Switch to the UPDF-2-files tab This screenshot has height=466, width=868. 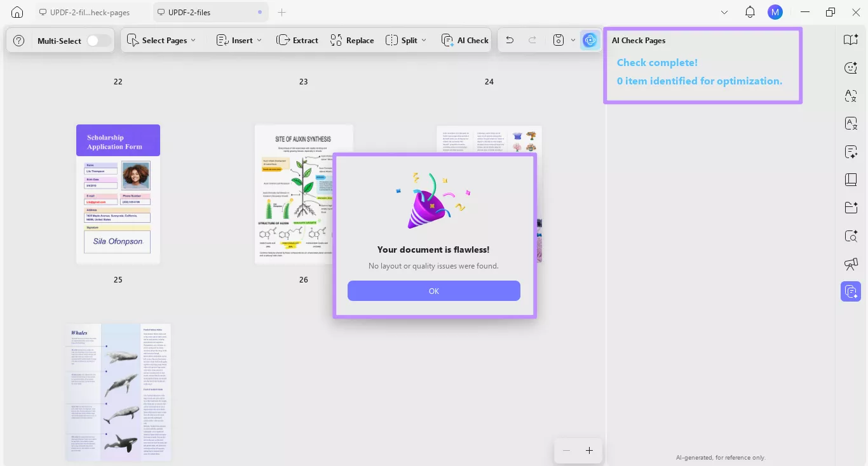pos(210,12)
